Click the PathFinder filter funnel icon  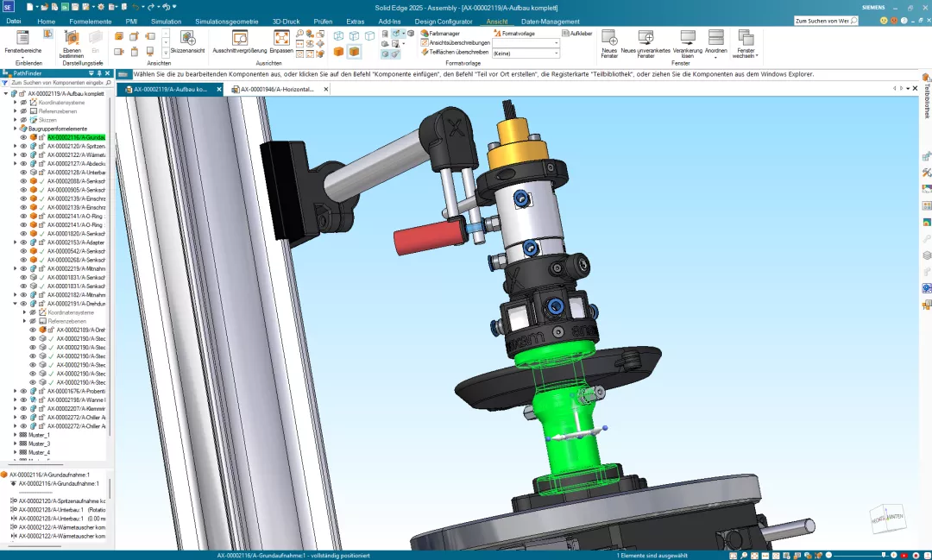5,83
